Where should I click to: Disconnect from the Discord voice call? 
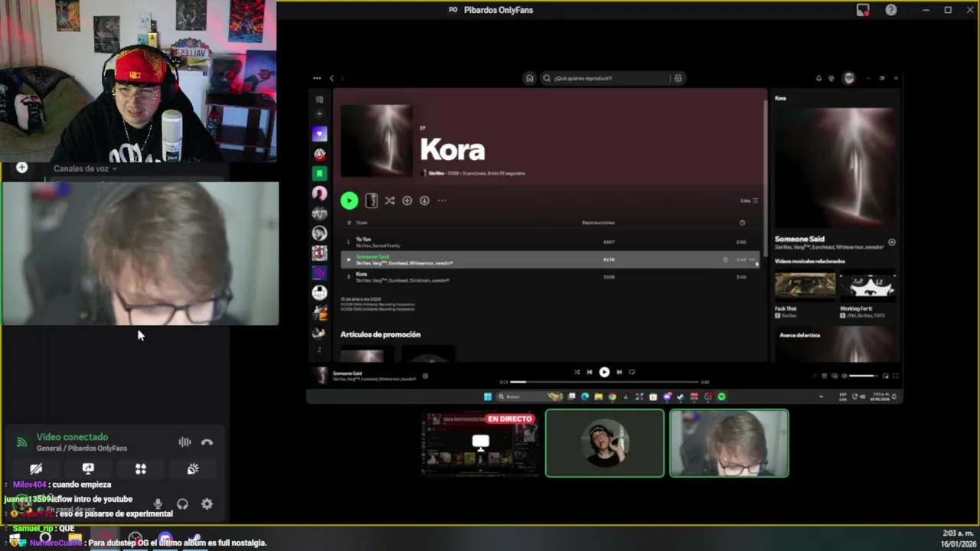[x=207, y=442]
